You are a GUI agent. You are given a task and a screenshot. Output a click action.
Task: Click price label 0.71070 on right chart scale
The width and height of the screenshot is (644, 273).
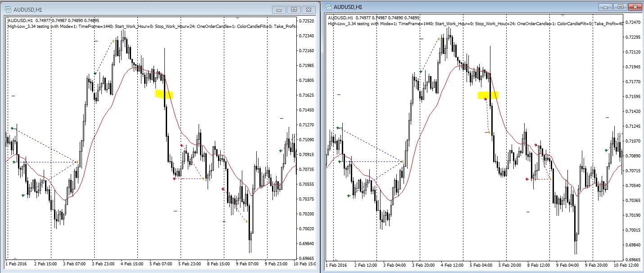(x=634, y=141)
